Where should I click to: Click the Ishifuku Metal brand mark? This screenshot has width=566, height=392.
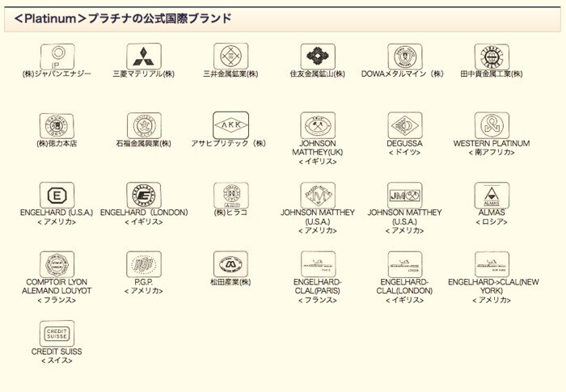pos(144,125)
